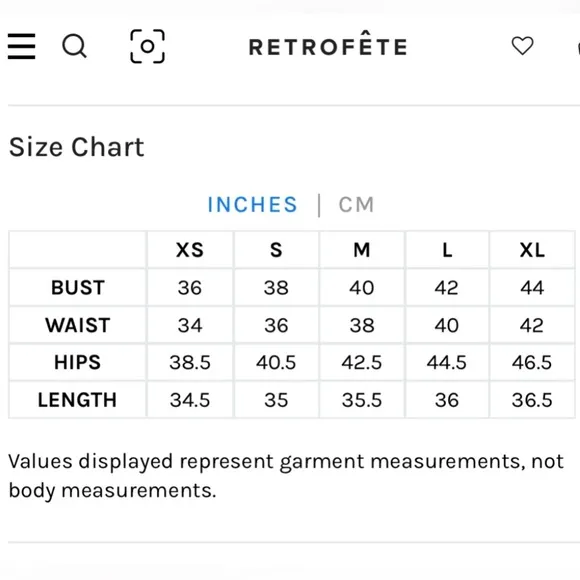This screenshot has width=580, height=580.
Task: Click hips value 44.5 for L
Action: point(447,362)
